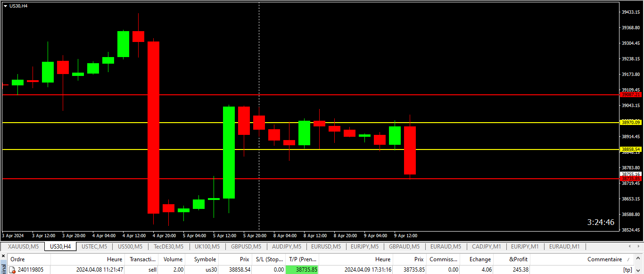The height and width of the screenshot is (274, 644).
Task: Click the 39433.15 value on price scale
Action: 631,12
